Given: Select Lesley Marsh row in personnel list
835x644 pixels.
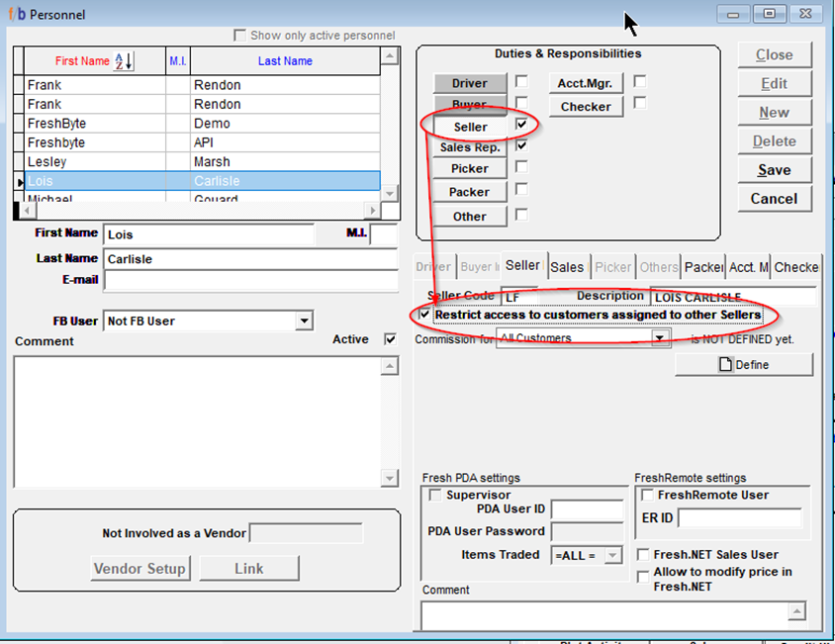Looking at the screenshot, I should click(x=198, y=161).
